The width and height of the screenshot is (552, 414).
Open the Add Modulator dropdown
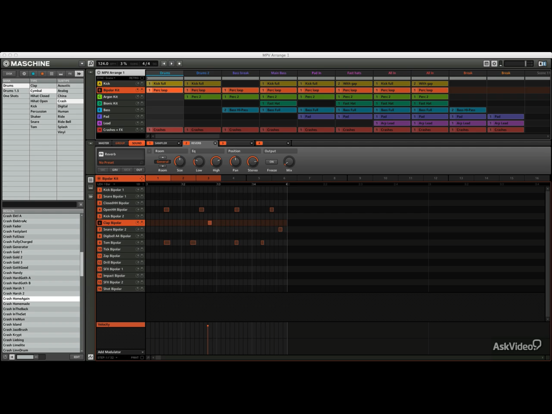(x=120, y=352)
